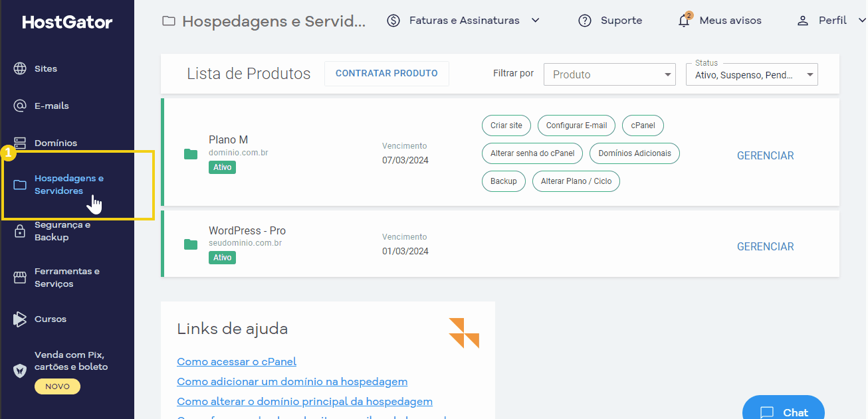The height and width of the screenshot is (419, 868).
Task: Click dominio.com.br domain text
Action: pos(239,153)
